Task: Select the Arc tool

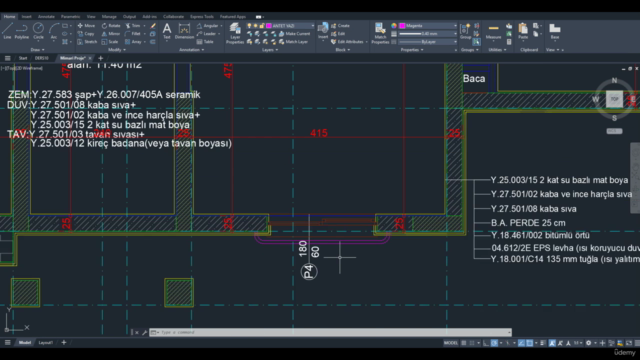Action: [54, 31]
